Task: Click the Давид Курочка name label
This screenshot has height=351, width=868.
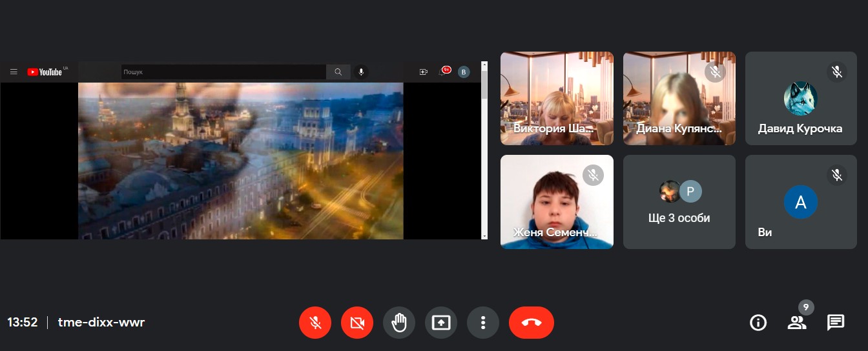Action: (800, 128)
